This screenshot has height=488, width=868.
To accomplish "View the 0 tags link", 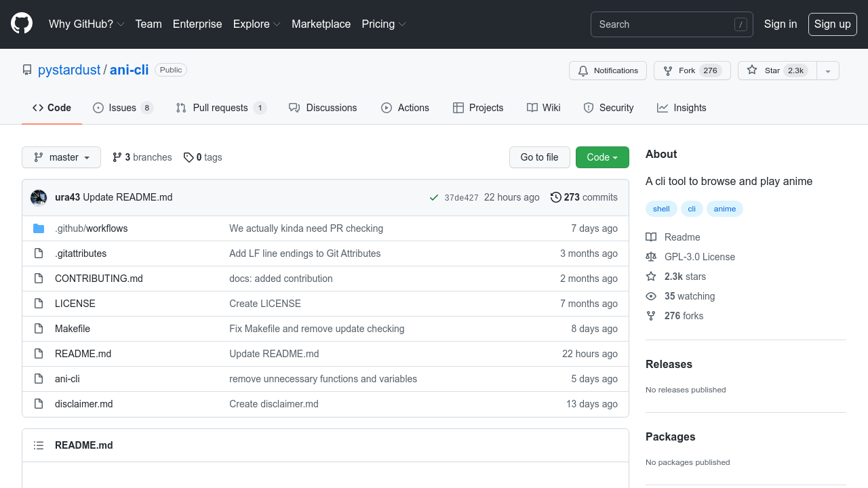I will pos(203,157).
